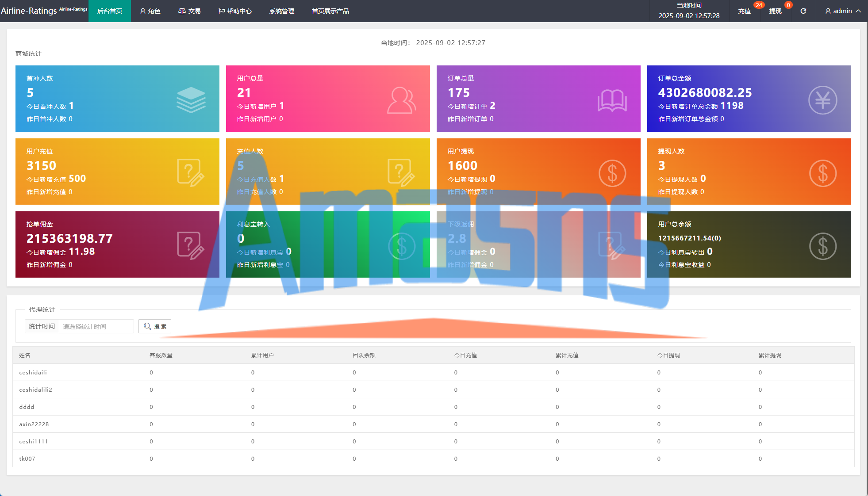
Task: Click the dollar icon on 提现人数 card
Action: click(x=822, y=173)
